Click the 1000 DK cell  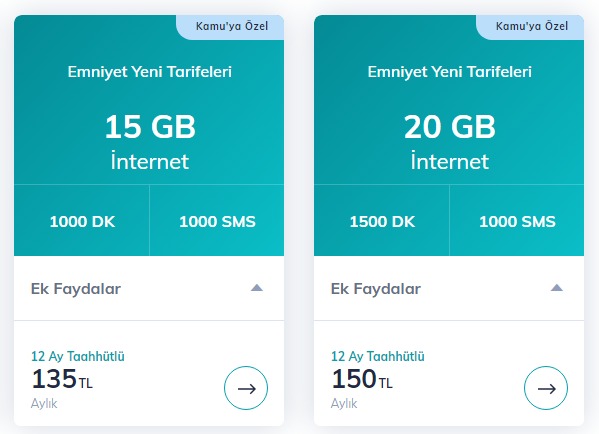pos(82,221)
